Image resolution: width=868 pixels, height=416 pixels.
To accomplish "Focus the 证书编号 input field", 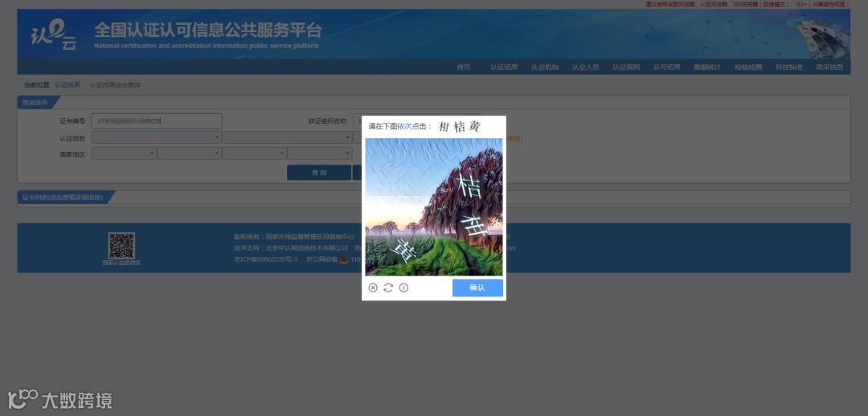I will [156, 121].
